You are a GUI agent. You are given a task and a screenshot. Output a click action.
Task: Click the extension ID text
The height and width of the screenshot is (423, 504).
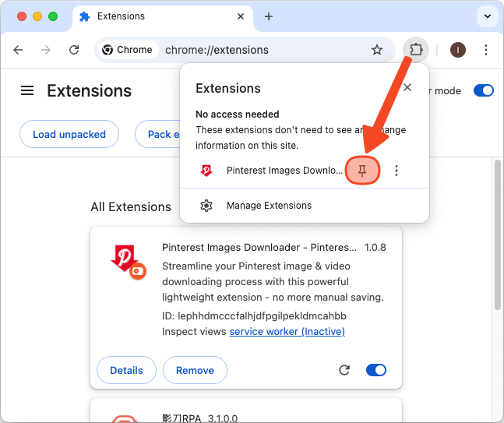(254, 316)
